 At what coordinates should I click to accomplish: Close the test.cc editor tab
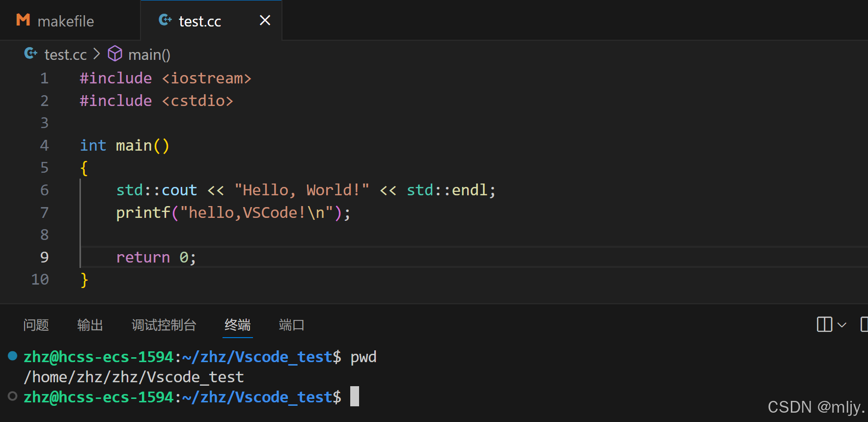coord(265,20)
